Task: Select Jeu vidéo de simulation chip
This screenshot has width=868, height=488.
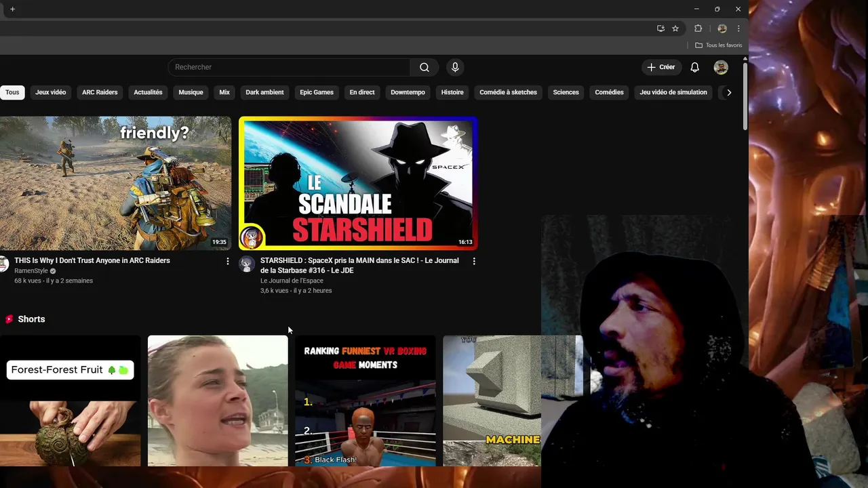Action: click(673, 92)
